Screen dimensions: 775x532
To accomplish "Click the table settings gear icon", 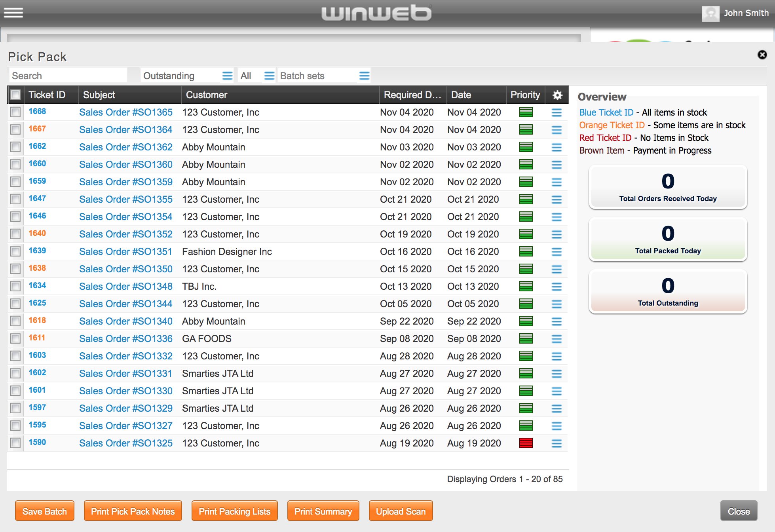I will tap(557, 95).
